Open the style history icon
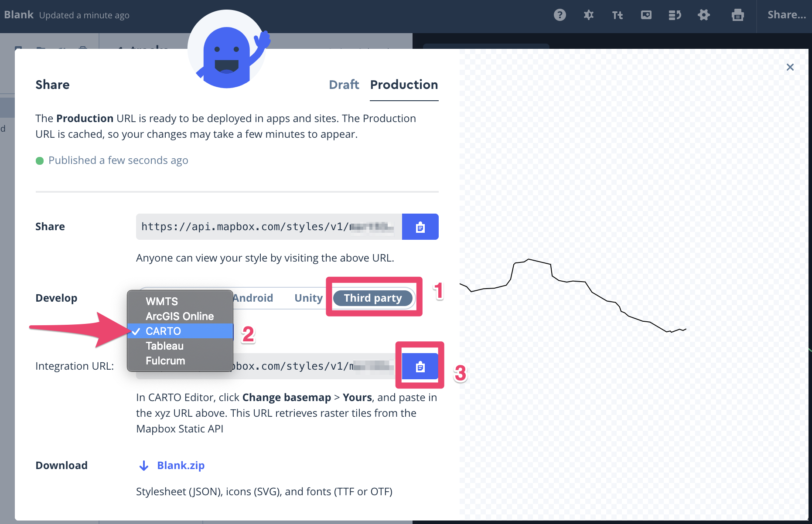The image size is (812, 524). click(675, 15)
